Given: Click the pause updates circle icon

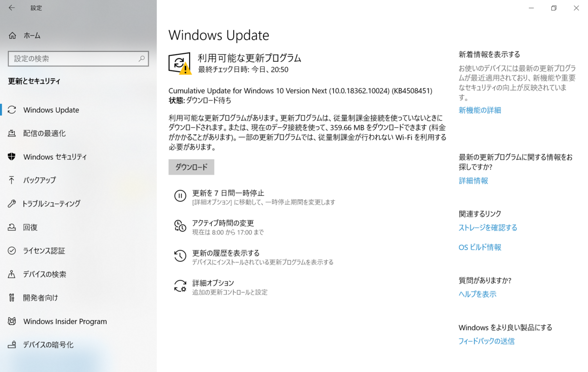Looking at the screenshot, I should [180, 196].
